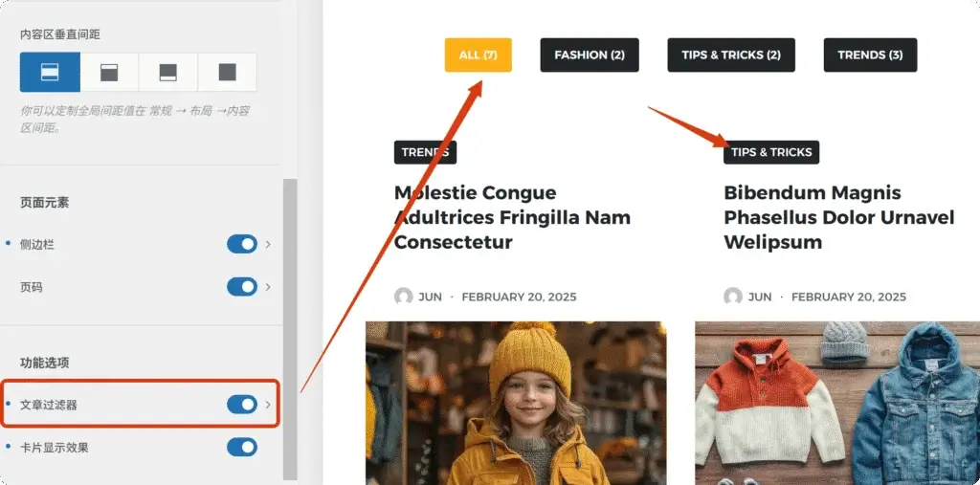The image size is (980, 485).
Task: Select the third content spacing icon (bottom only)
Action: tap(167, 72)
